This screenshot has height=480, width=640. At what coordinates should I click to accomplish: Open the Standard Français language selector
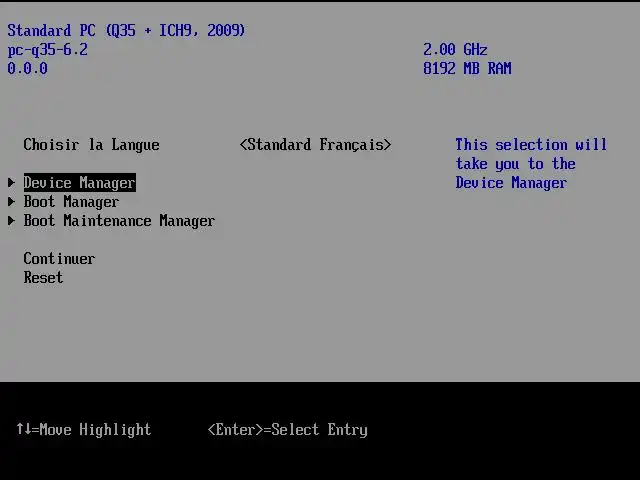316,144
